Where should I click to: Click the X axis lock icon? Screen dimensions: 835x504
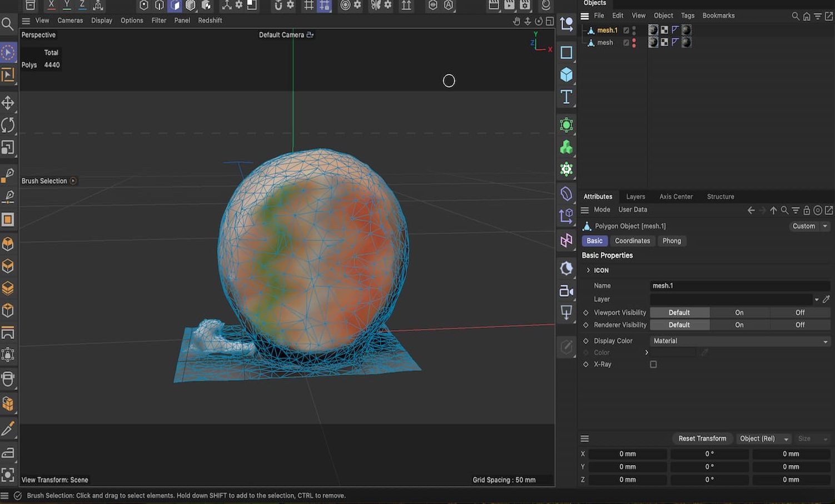51,5
